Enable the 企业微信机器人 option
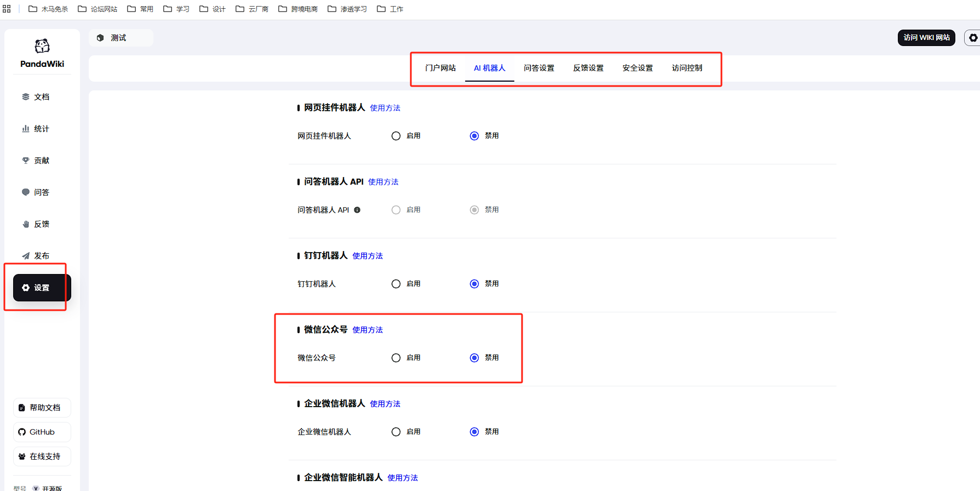The height and width of the screenshot is (491, 980). (x=396, y=432)
